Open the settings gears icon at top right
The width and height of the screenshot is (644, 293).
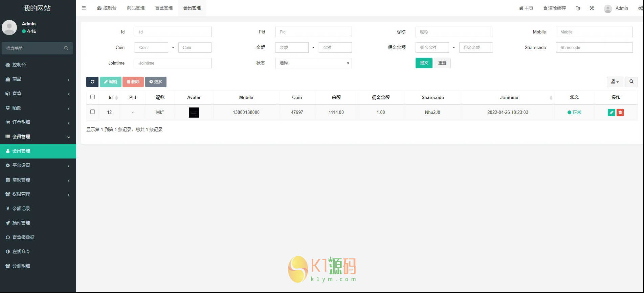(640, 8)
